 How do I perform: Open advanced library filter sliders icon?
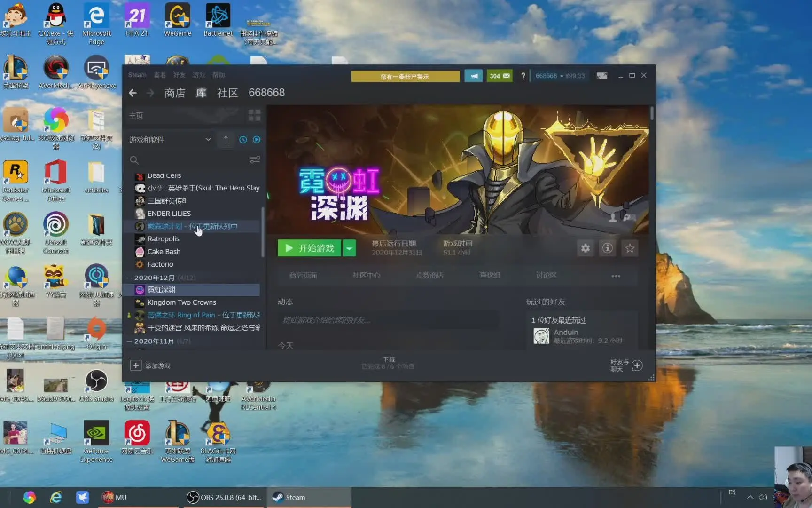coord(255,160)
